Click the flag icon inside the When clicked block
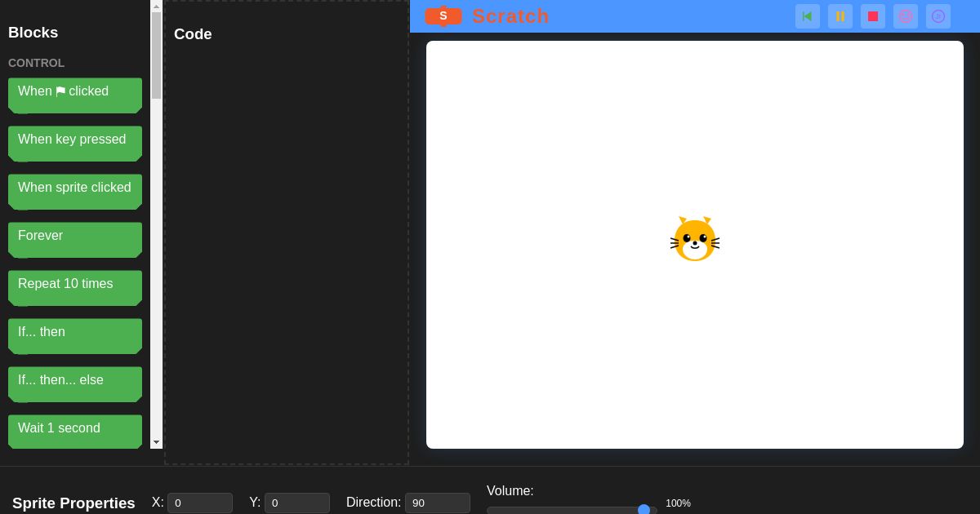Screen dimensions: 980x514 coord(60,91)
